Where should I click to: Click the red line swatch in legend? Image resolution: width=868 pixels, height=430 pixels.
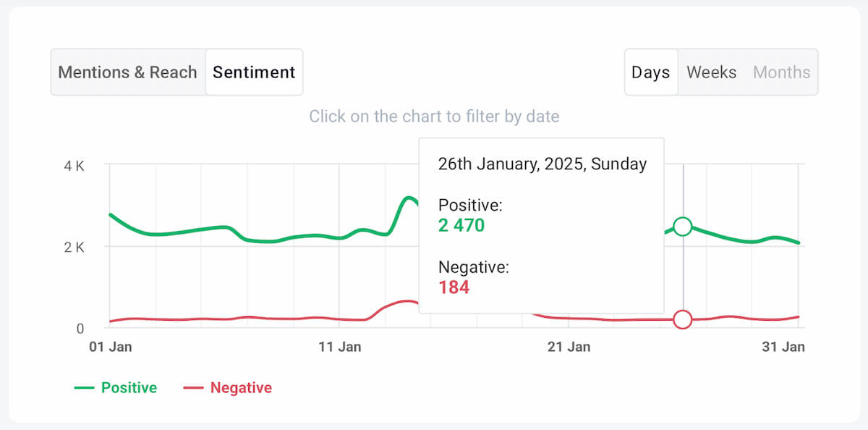pyautogui.click(x=193, y=388)
